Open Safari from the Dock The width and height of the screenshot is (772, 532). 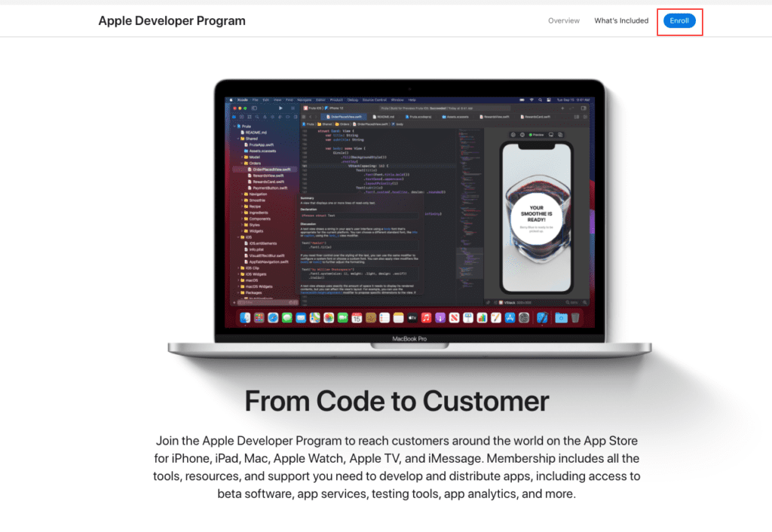click(x=271, y=318)
